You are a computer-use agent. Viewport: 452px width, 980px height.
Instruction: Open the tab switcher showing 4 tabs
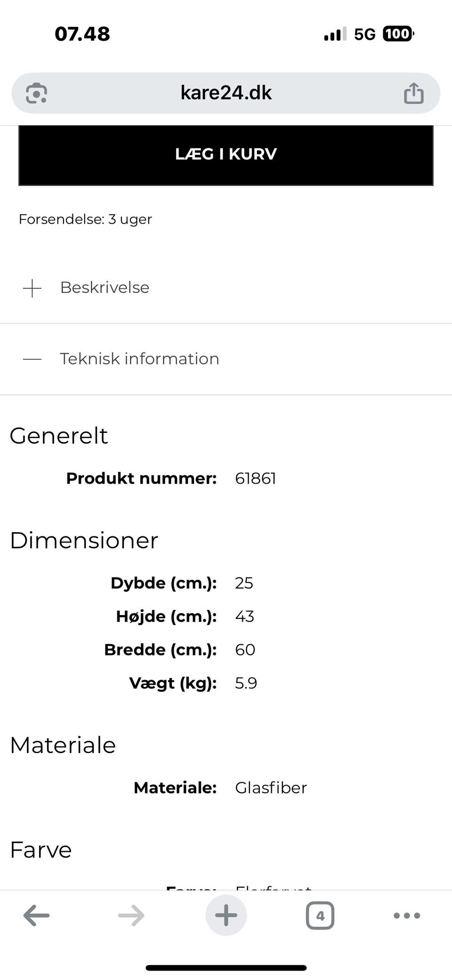coord(320,915)
